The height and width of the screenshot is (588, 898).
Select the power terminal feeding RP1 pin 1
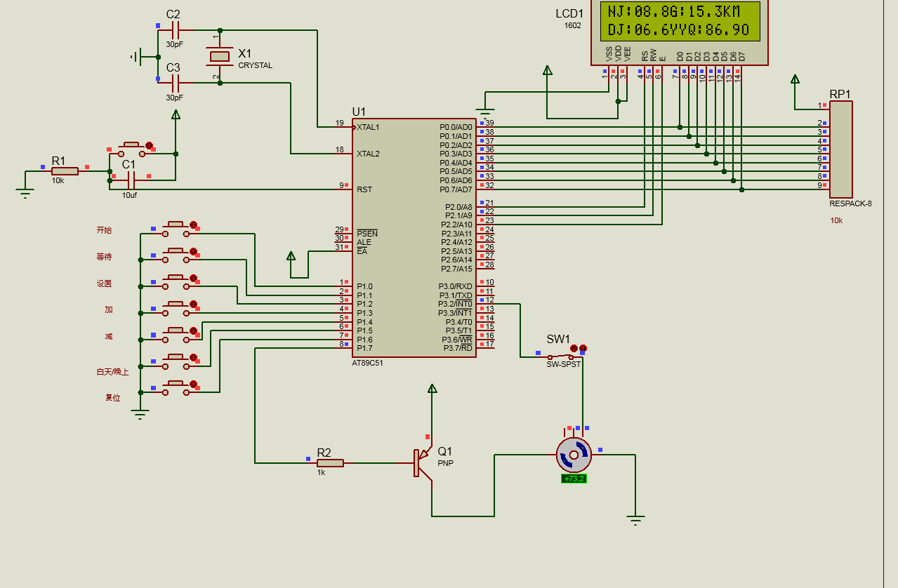tap(795, 79)
